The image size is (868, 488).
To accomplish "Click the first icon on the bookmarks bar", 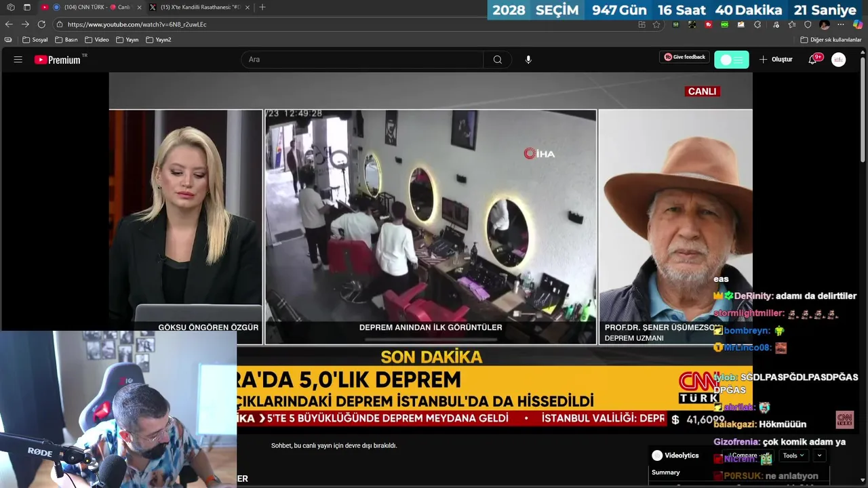I will (x=8, y=40).
